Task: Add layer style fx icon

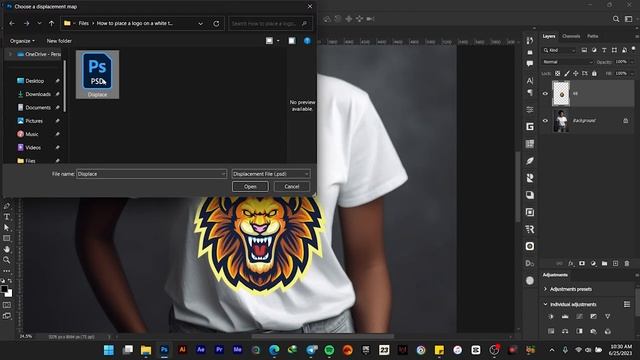Action: [x=571, y=264]
